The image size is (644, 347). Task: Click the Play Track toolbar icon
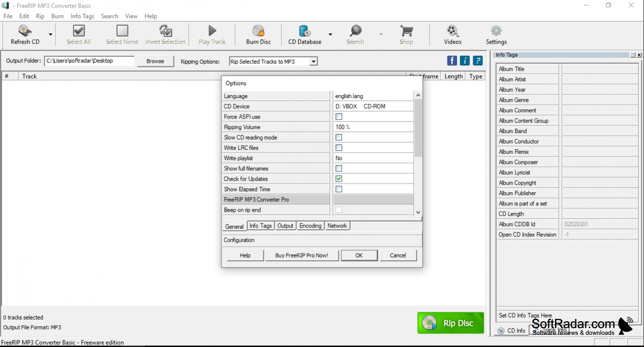[x=212, y=31]
